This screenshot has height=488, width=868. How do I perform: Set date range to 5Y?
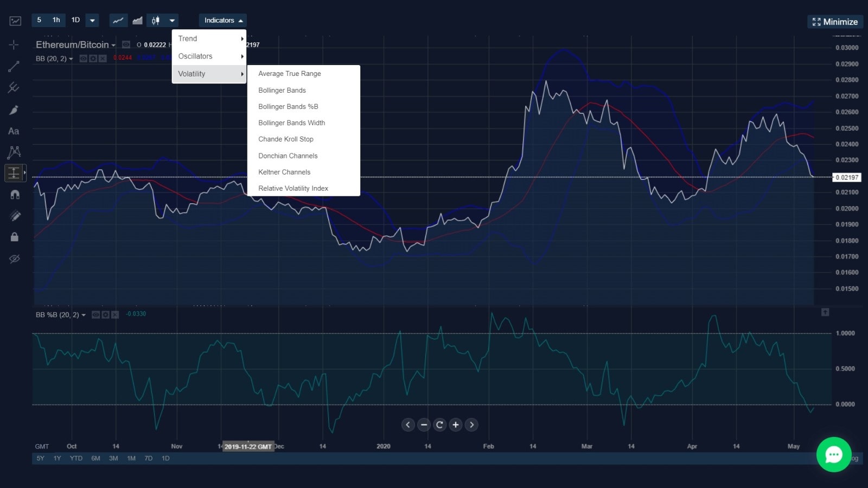(41, 458)
